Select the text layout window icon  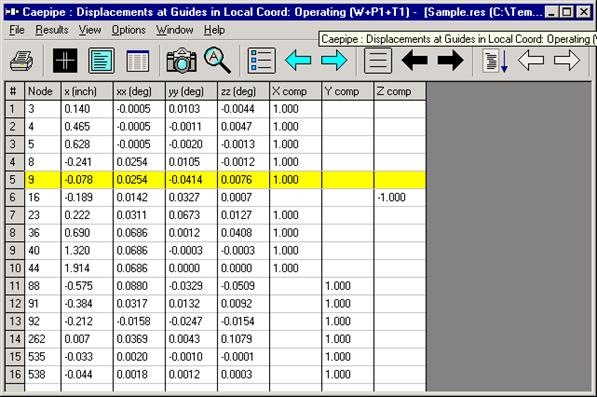tap(101, 61)
